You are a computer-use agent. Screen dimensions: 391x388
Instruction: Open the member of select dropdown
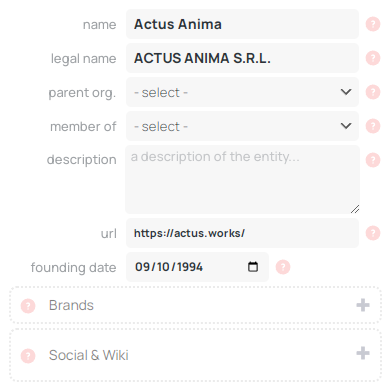[242, 126]
